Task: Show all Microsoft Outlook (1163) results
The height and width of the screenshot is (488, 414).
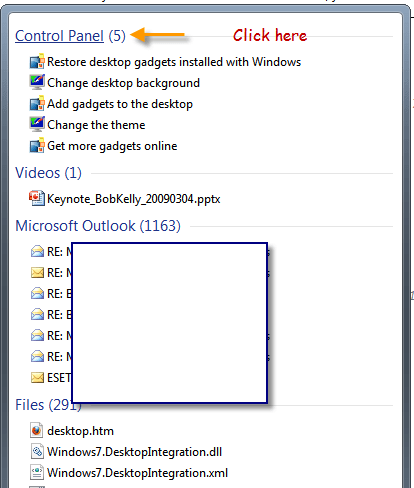Action: (x=98, y=226)
